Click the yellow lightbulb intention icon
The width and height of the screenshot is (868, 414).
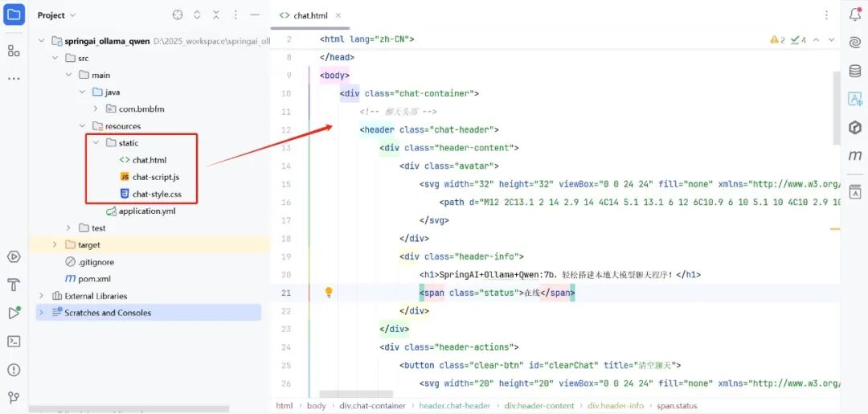point(329,292)
